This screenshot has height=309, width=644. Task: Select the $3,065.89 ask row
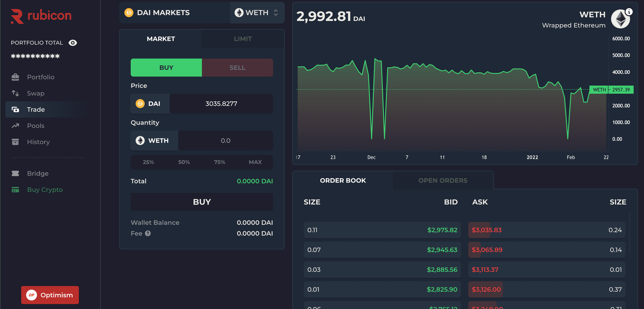coord(547,250)
